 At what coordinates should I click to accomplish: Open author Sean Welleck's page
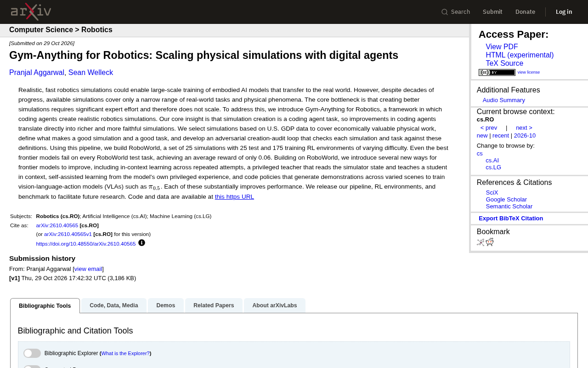click(x=90, y=73)
